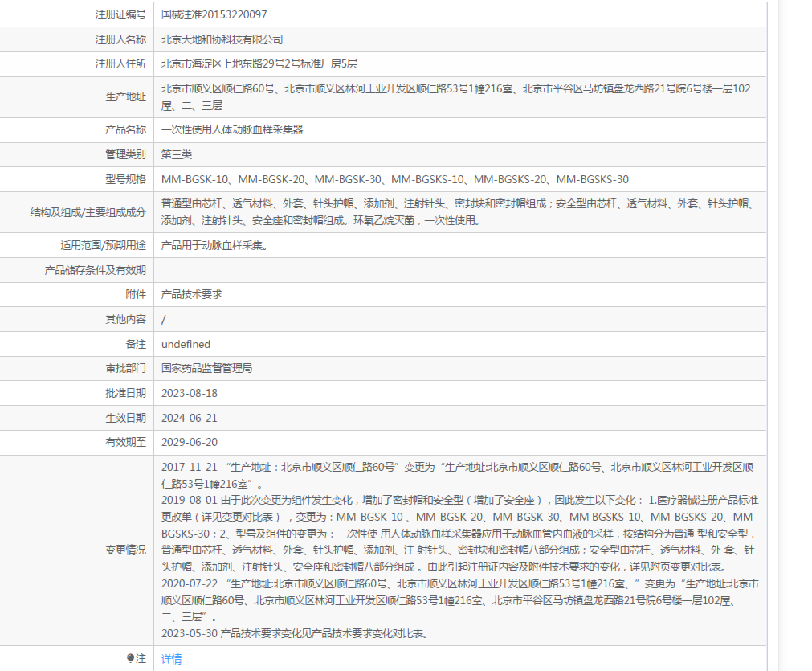812x671 pixels.
Task: Click the 结构及组成/主要组成成分 label
Action: pyautogui.click(x=88, y=212)
